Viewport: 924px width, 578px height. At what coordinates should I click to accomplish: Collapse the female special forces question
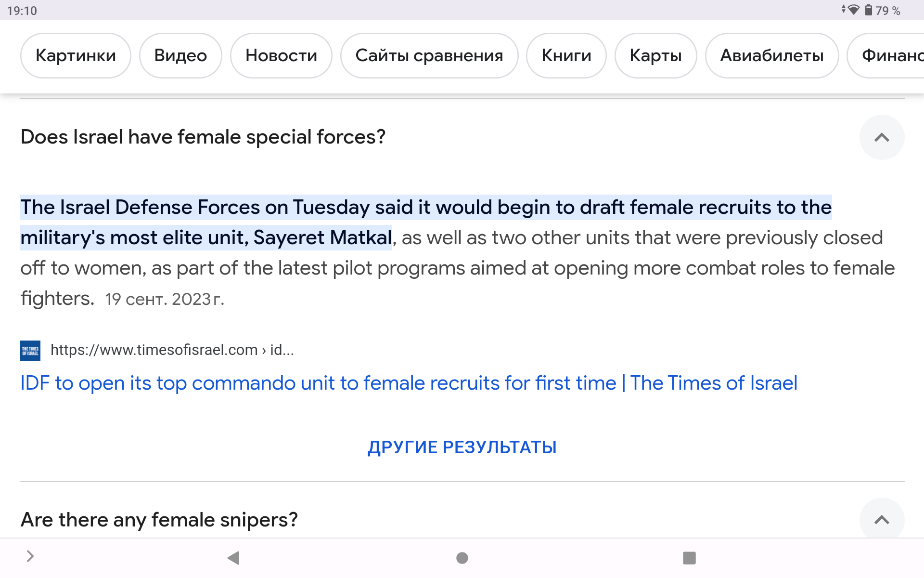[x=882, y=137]
